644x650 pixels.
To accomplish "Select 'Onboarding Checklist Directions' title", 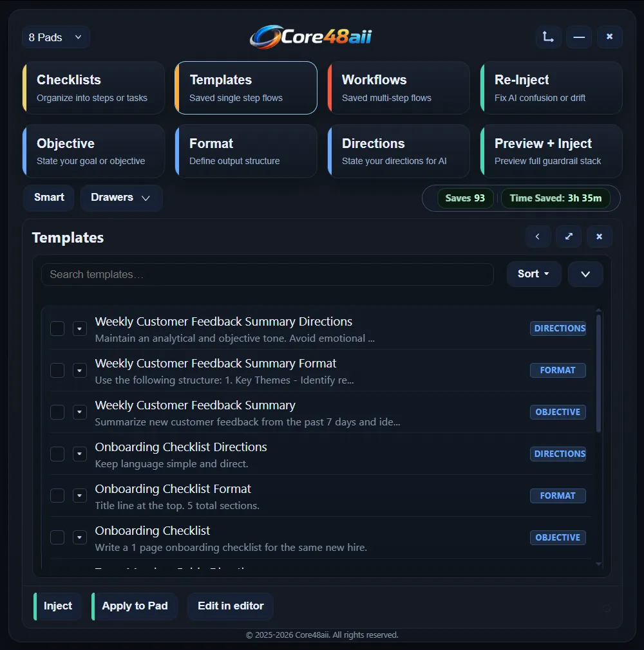I will (x=181, y=447).
